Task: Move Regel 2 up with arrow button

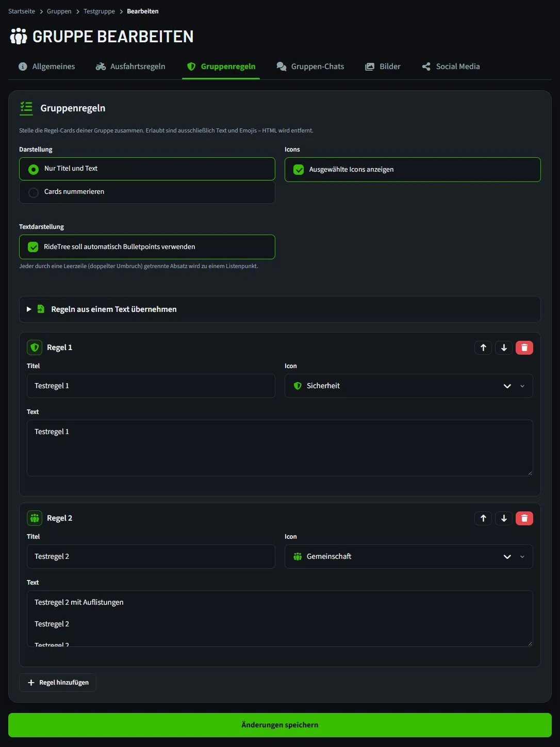Action: tap(483, 518)
